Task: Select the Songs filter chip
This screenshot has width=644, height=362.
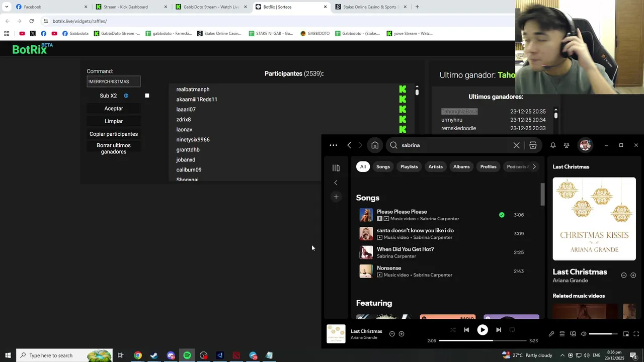Action: (x=383, y=166)
